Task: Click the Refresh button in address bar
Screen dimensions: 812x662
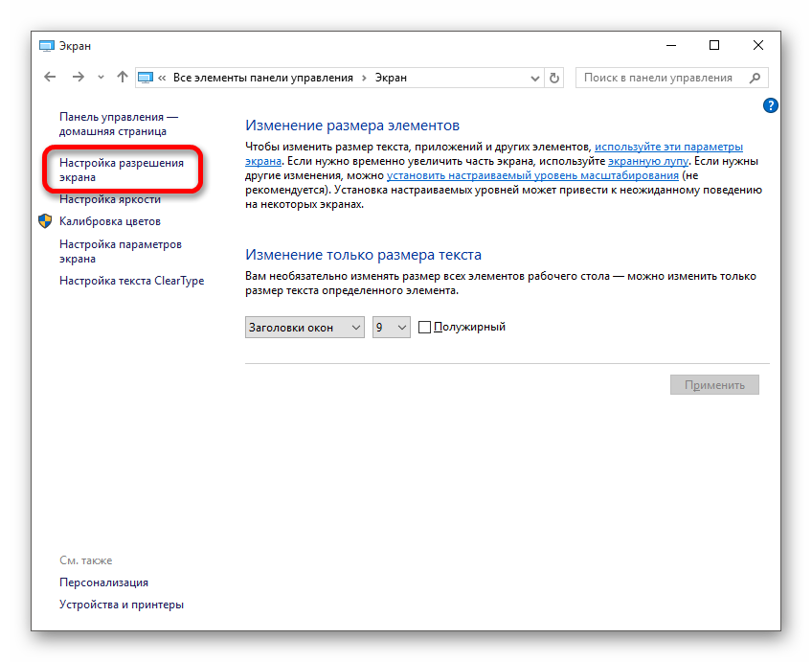Action: (x=554, y=78)
